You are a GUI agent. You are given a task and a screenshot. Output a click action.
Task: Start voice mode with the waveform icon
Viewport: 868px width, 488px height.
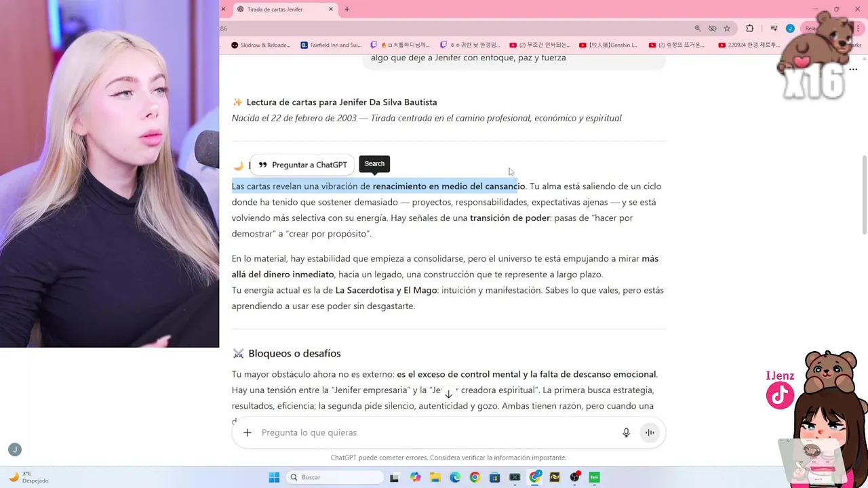(x=650, y=432)
